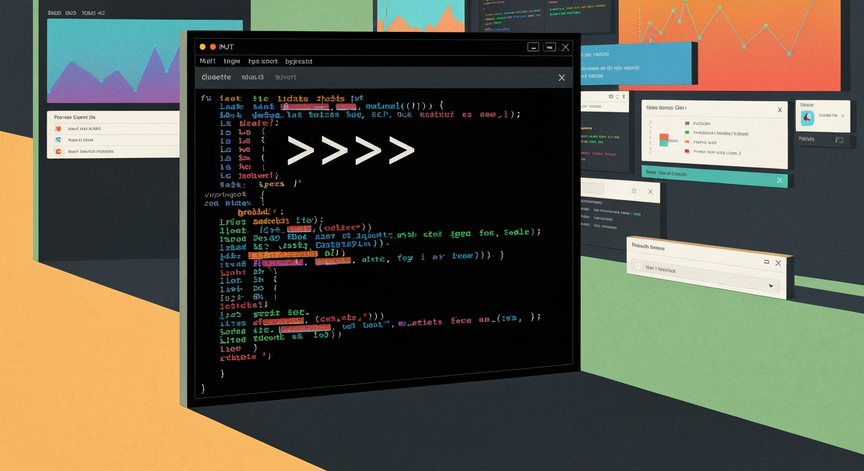864x471 pixels.
Task: Click the input field in small right window
Action: (593, 188)
